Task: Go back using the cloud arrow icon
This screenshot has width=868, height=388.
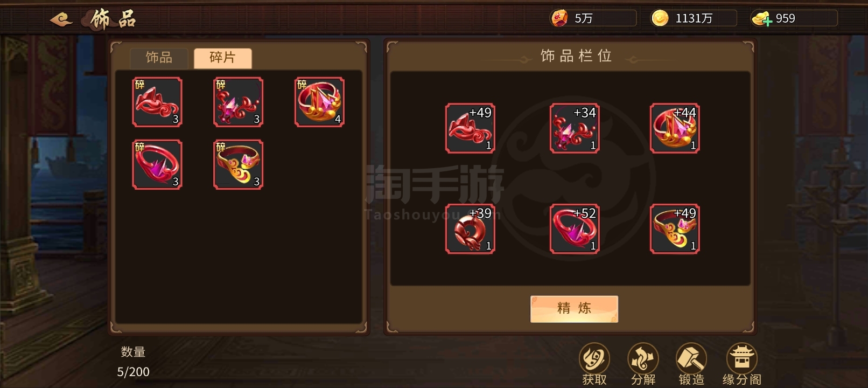Action: pyautogui.click(x=61, y=20)
